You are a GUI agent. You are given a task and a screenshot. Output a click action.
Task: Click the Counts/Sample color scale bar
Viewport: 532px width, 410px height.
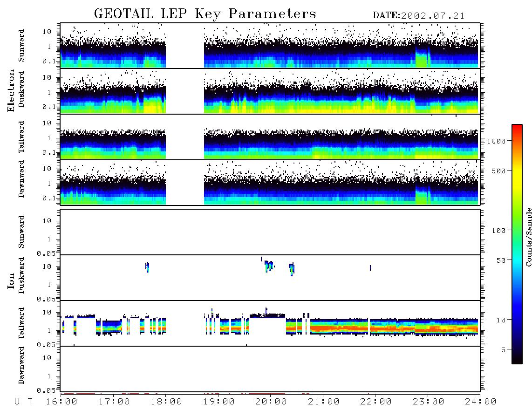(517, 244)
